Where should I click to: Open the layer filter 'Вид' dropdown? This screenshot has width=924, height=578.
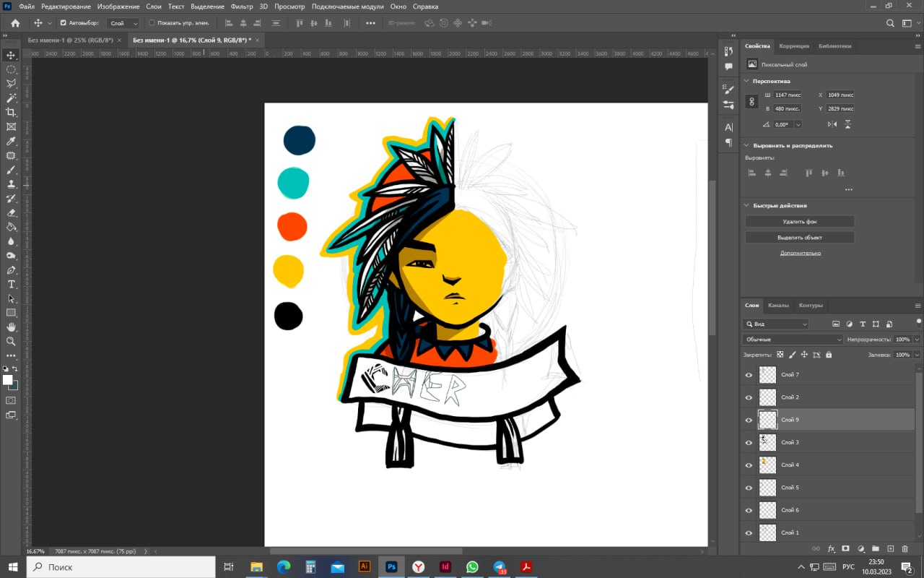pyautogui.click(x=776, y=324)
